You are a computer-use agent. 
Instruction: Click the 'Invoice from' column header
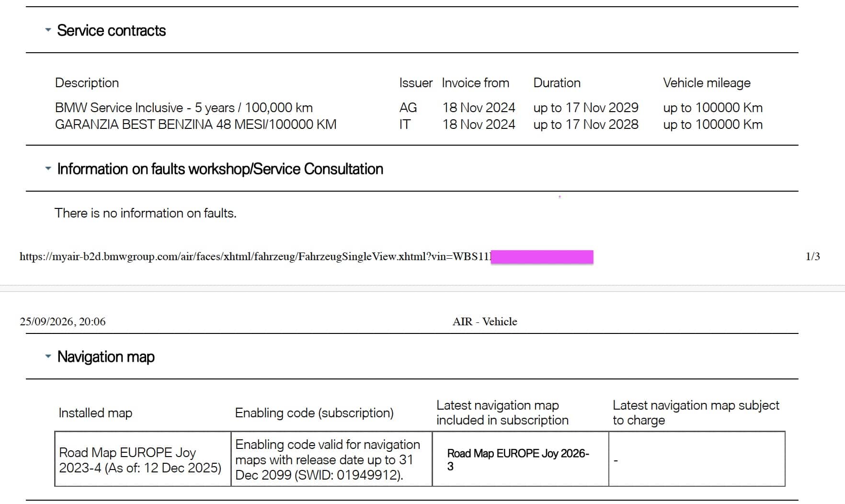(475, 83)
